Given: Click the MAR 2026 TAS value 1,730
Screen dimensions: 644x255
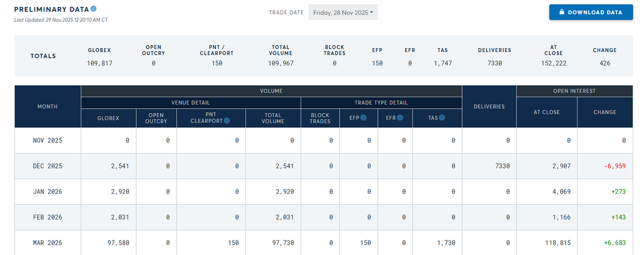Looking at the screenshot, I should click(446, 243).
